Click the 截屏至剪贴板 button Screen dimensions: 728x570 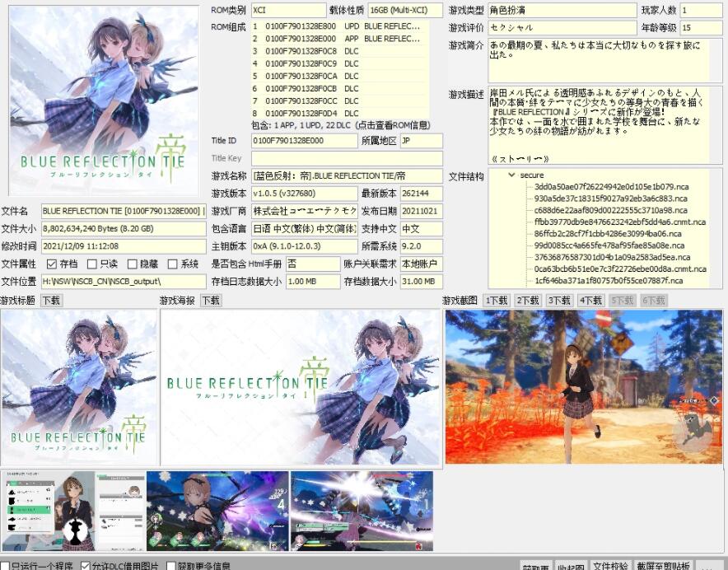[x=663, y=565]
